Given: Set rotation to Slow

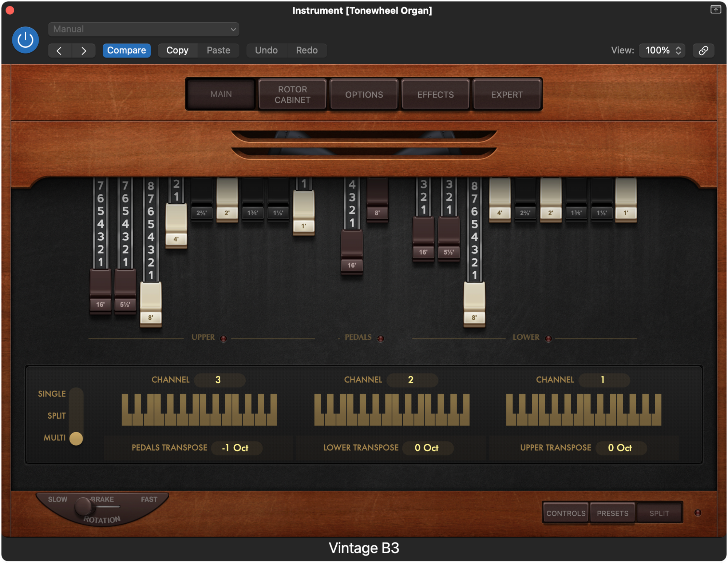Looking at the screenshot, I should 58,499.
